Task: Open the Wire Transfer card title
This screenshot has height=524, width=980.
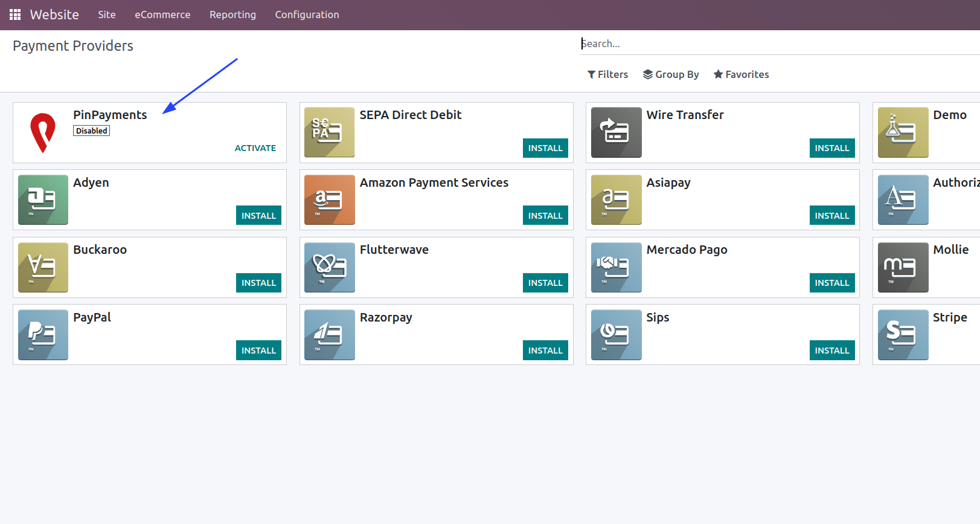Action: pos(685,115)
